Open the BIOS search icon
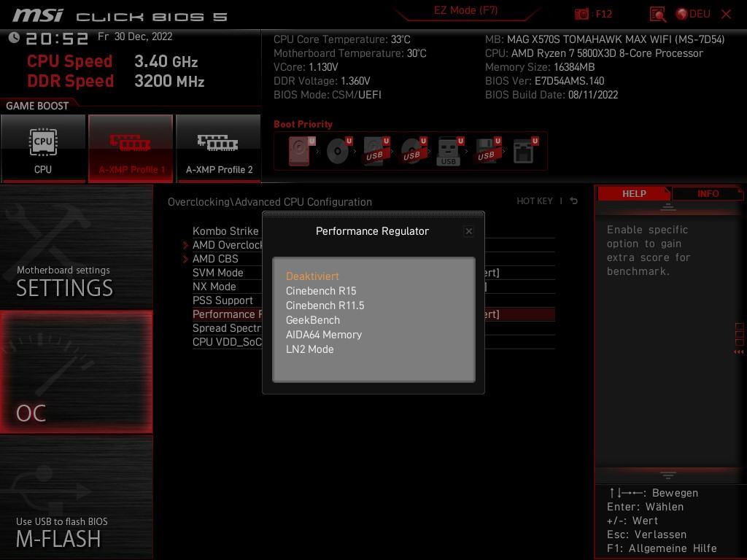747x560 pixels. pos(657,15)
